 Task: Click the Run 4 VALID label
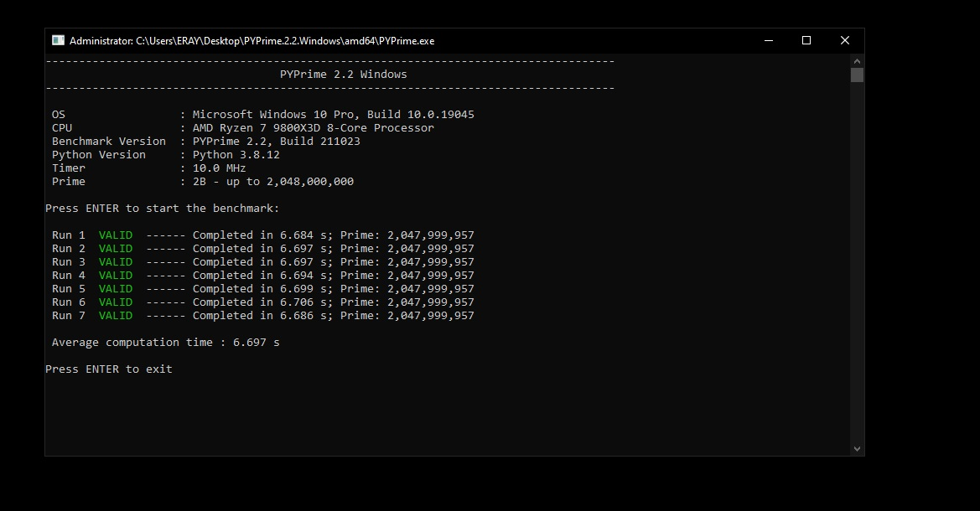[x=116, y=276]
